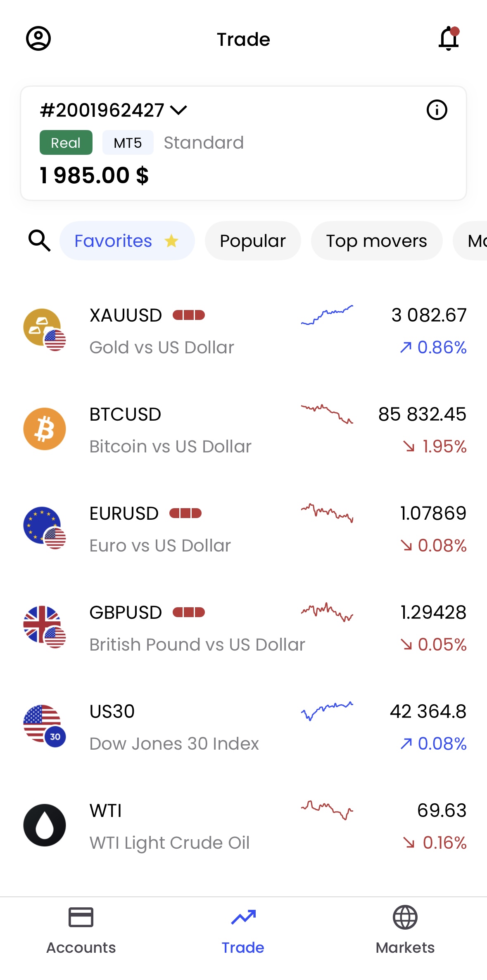
Task: Tap the US30 flag icon
Action: coord(45,726)
